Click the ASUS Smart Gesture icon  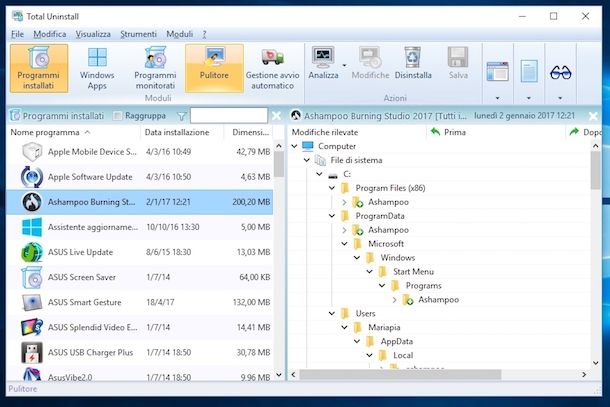[x=32, y=302]
